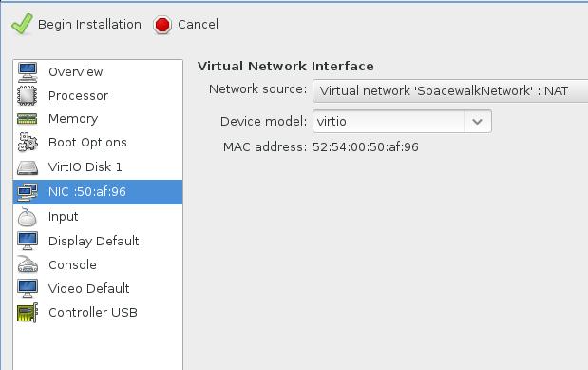588x370 pixels.
Task: Click the Virtual Network Interface heading
Action: [x=286, y=67]
